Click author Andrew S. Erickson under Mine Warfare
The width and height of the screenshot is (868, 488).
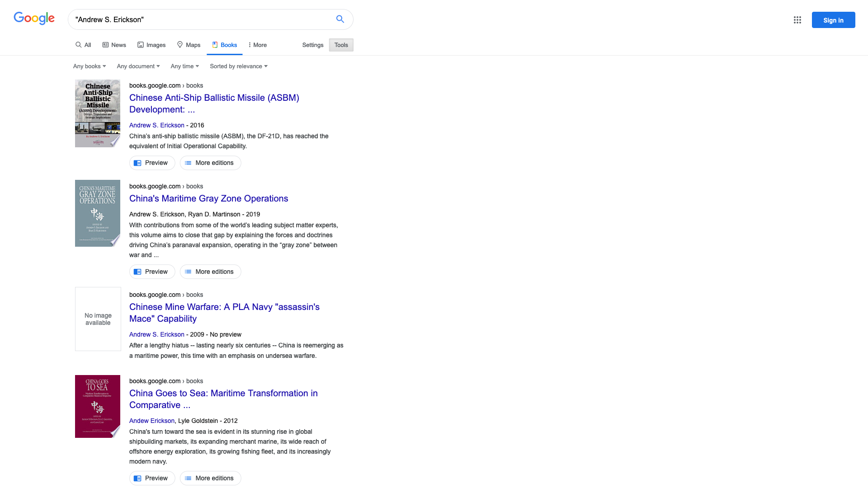(157, 334)
